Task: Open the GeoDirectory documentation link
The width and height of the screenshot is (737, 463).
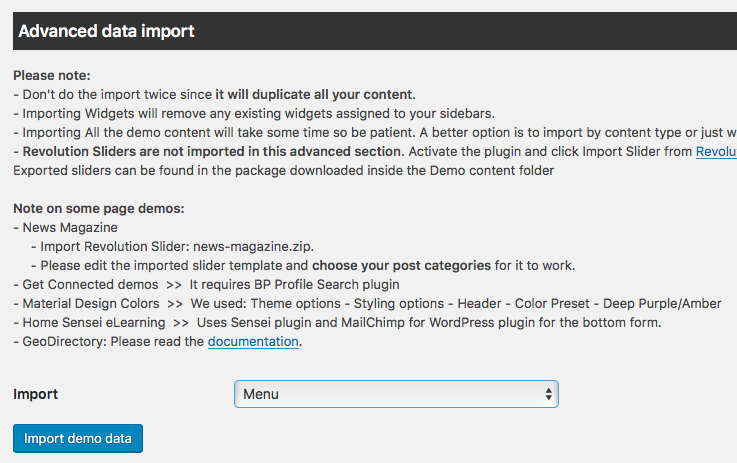Action: [253, 341]
